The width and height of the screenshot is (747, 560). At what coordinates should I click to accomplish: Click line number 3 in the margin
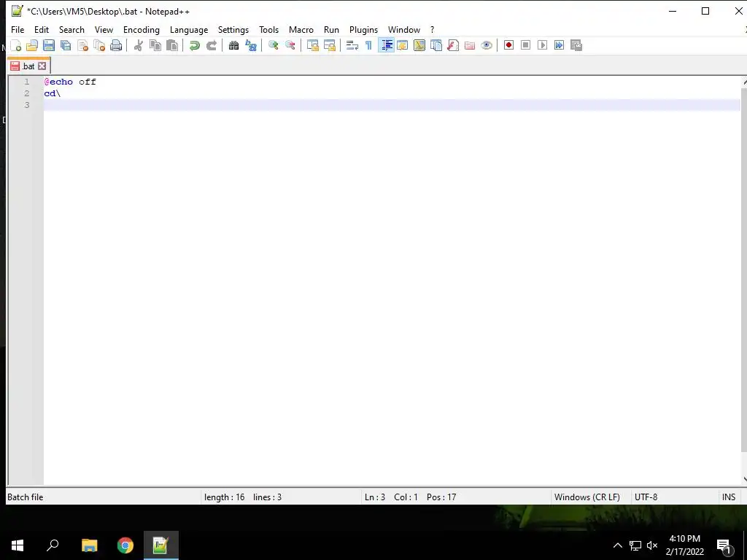click(x=27, y=105)
